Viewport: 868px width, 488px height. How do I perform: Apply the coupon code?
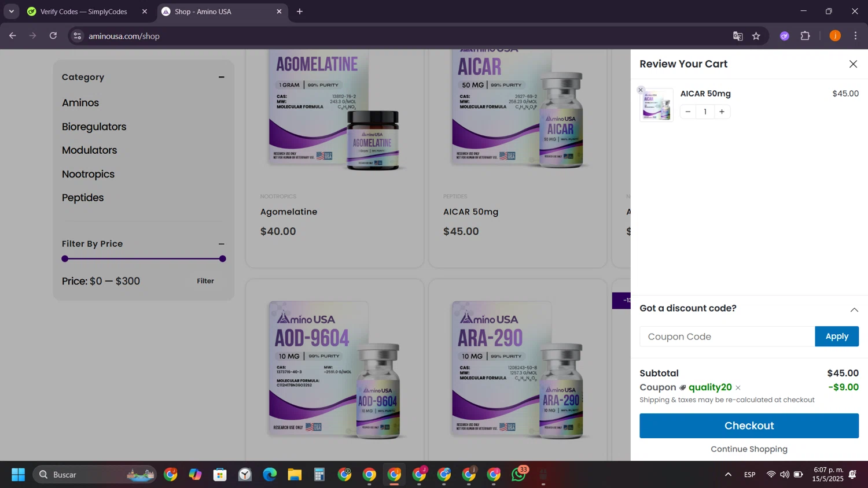pos(837,337)
